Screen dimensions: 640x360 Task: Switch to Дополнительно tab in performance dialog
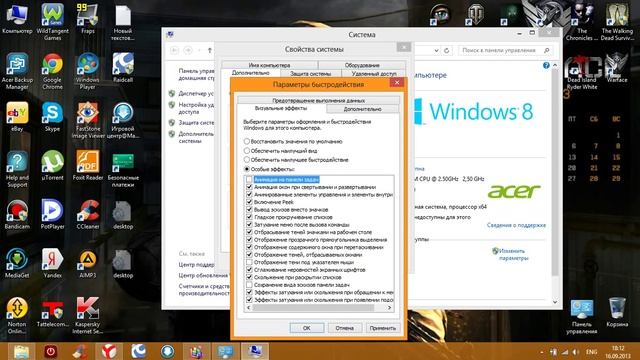pos(362,109)
